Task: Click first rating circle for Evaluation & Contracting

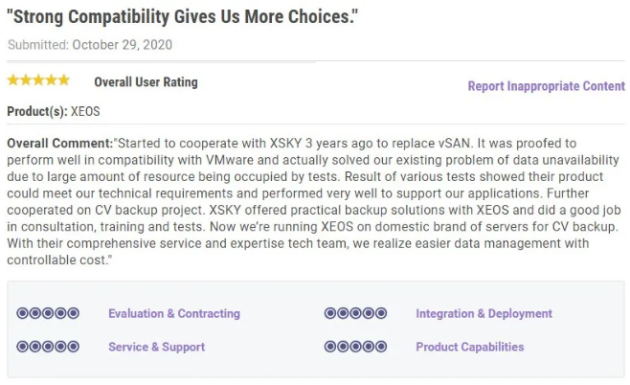Action: (22, 313)
